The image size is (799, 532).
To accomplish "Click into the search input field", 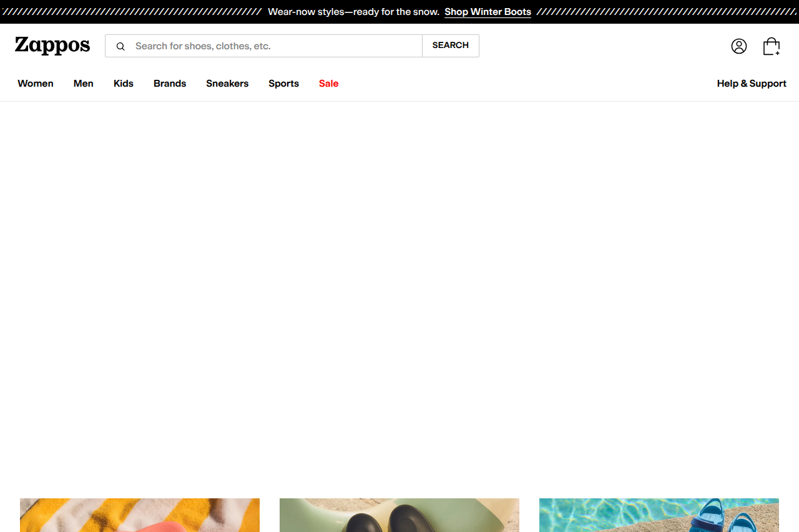I will [x=268, y=46].
